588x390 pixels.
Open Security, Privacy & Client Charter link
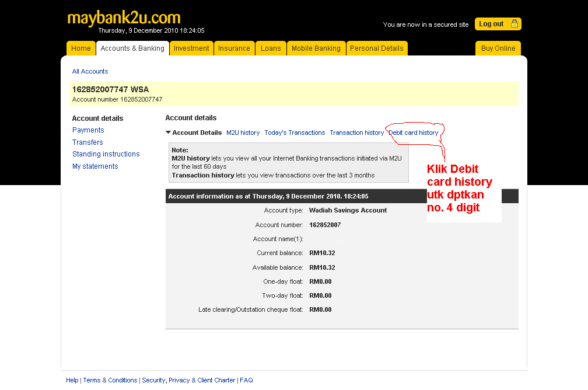[x=188, y=380]
